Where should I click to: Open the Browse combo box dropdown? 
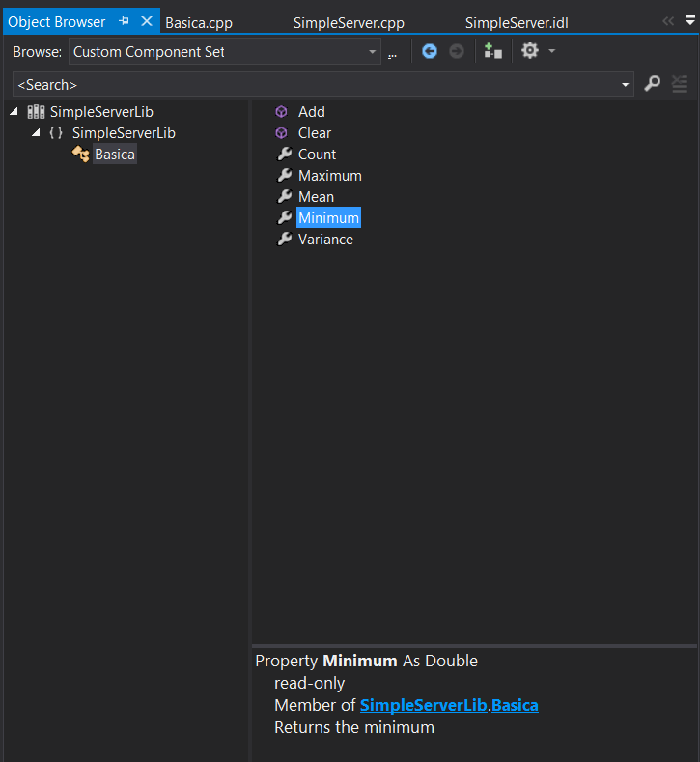(x=372, y=52)
